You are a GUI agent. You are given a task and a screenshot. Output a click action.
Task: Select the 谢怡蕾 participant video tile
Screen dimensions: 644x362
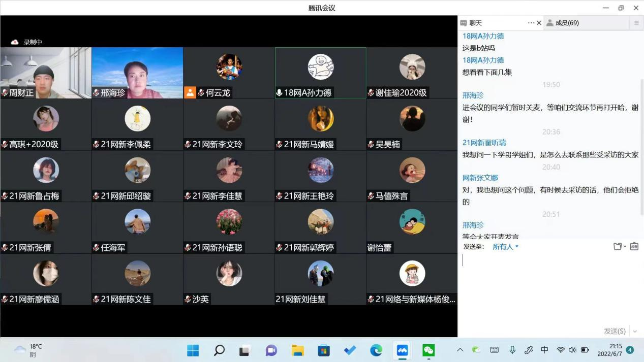tap(412, 227)
